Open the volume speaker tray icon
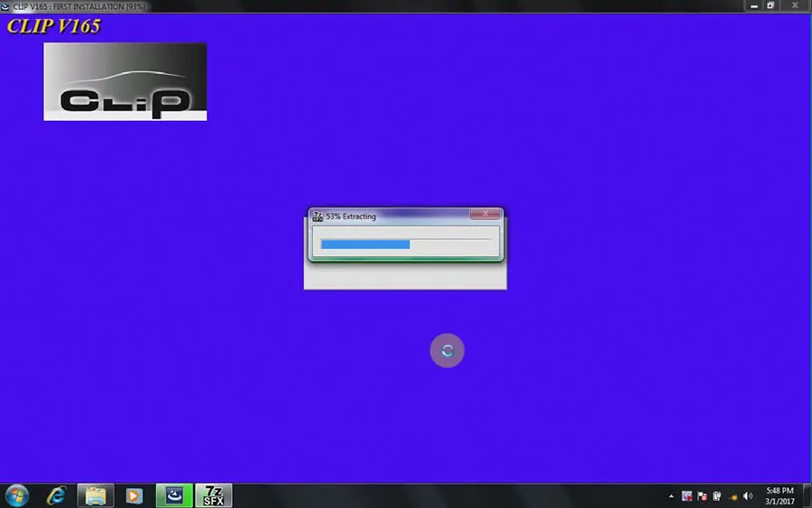The image size is (812, 508). pyautogui.click(x=748, y=496)
